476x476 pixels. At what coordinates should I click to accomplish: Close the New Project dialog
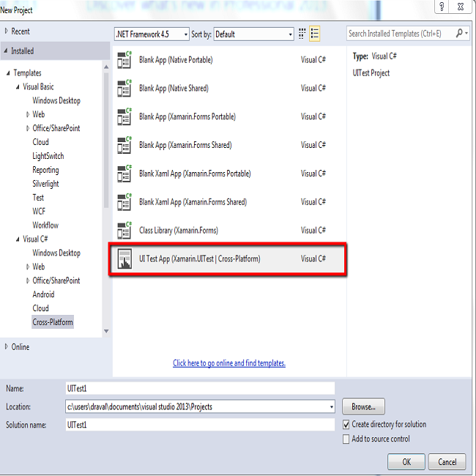(461, 7)
